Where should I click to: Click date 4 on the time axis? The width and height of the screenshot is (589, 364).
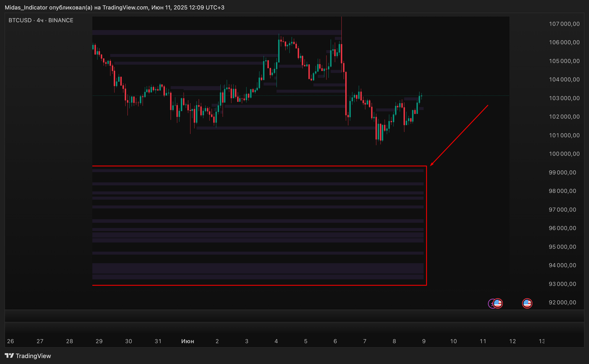click(x=276, y=341)
